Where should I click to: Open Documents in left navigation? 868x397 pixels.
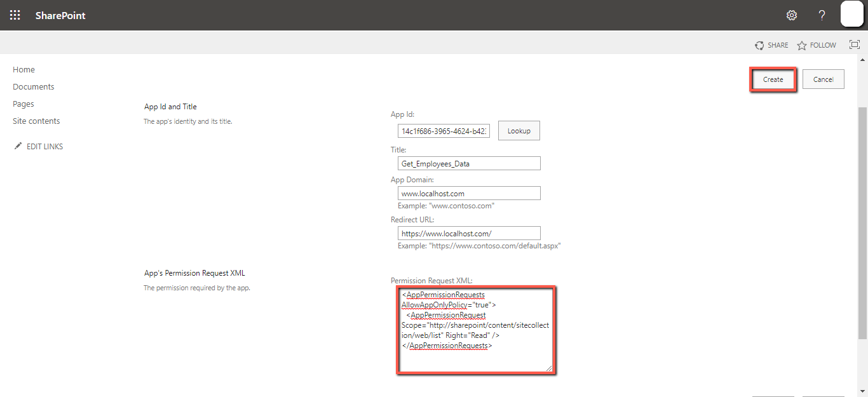click(x=34, y=87)
